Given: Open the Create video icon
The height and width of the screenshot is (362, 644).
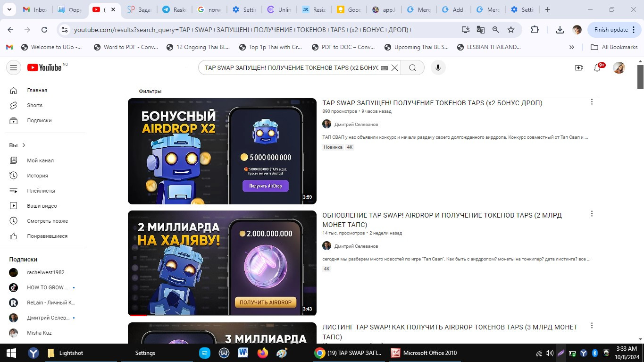Looking at the screenshot, I should [x=579, y=67].
